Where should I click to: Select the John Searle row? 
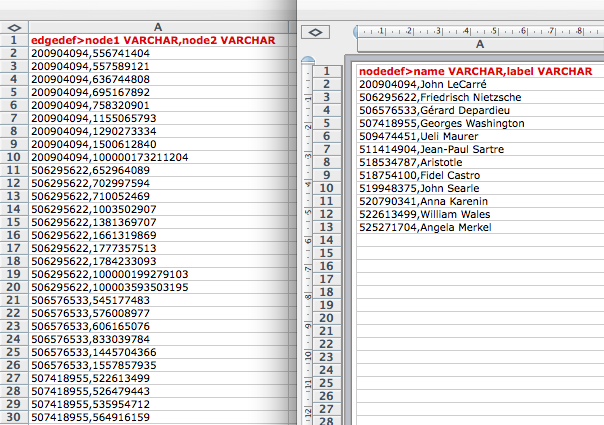pos(480,188)
